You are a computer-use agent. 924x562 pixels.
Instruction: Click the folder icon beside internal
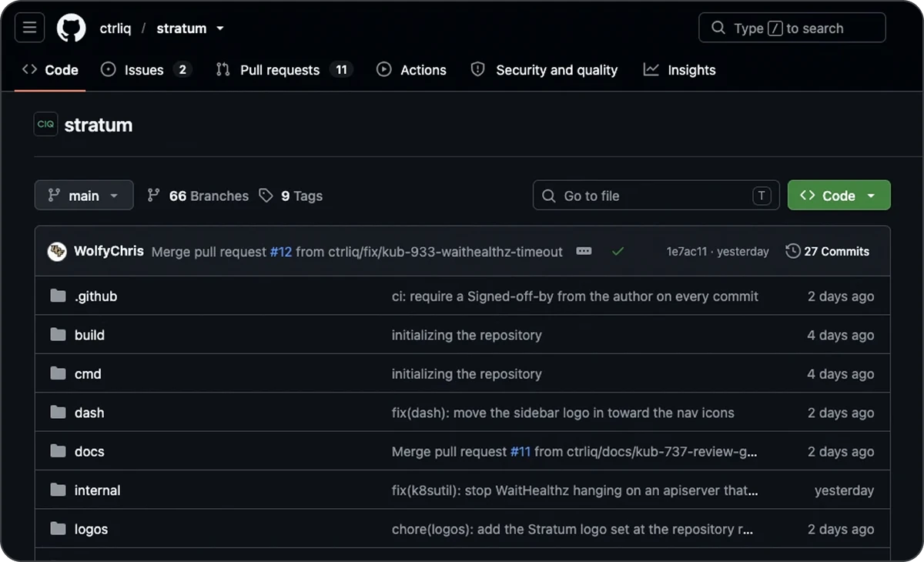[58, 490]
